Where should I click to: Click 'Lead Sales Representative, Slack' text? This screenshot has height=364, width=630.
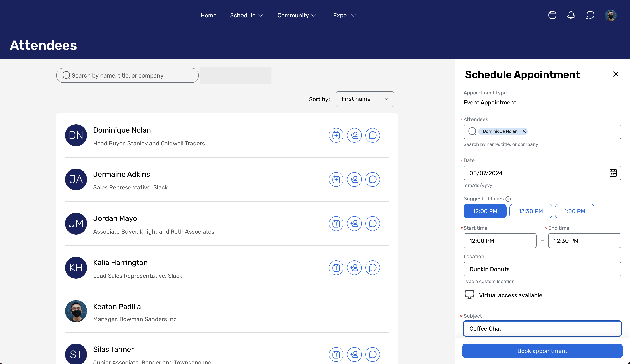[x=138, y=276]
